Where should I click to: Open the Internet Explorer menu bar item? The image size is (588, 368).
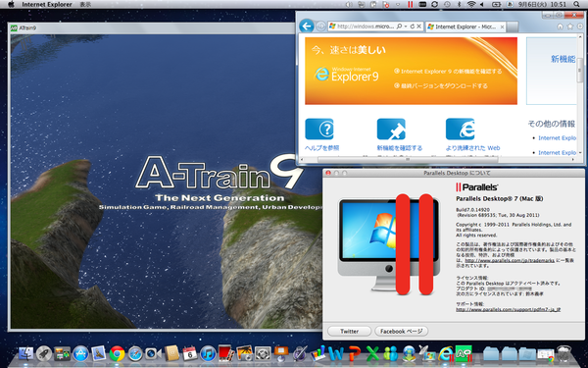47,5
